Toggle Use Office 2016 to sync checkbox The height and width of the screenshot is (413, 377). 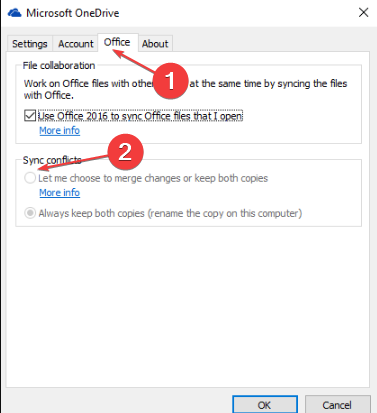[30, 116]
